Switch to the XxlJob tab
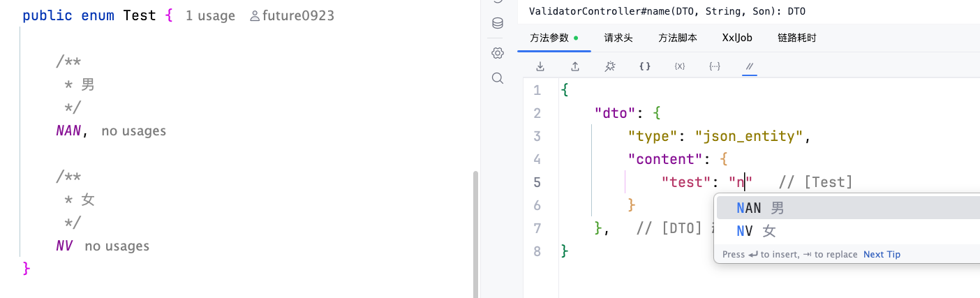 [737, 38]
